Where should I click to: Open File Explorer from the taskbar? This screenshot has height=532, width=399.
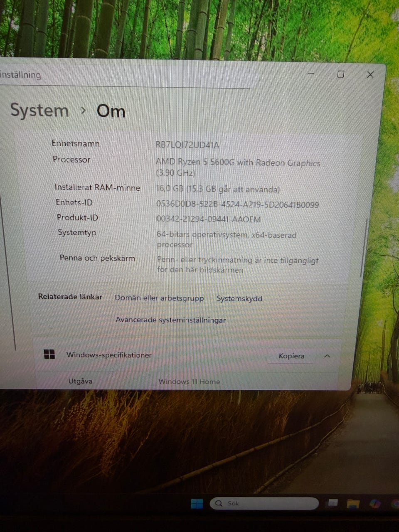pos(353,504)
